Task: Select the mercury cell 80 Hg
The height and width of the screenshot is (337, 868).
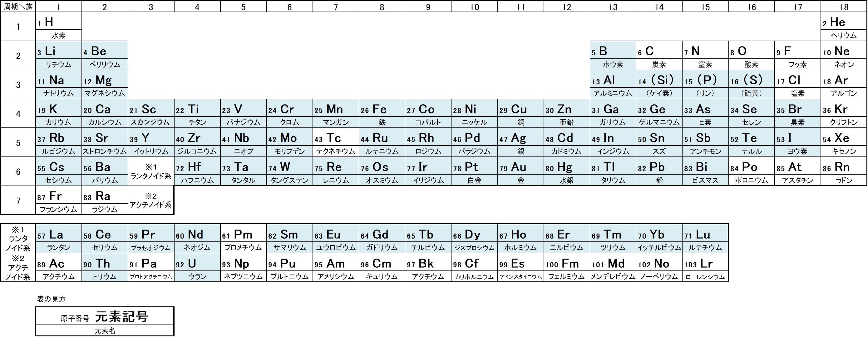Action: click(567, 171)
